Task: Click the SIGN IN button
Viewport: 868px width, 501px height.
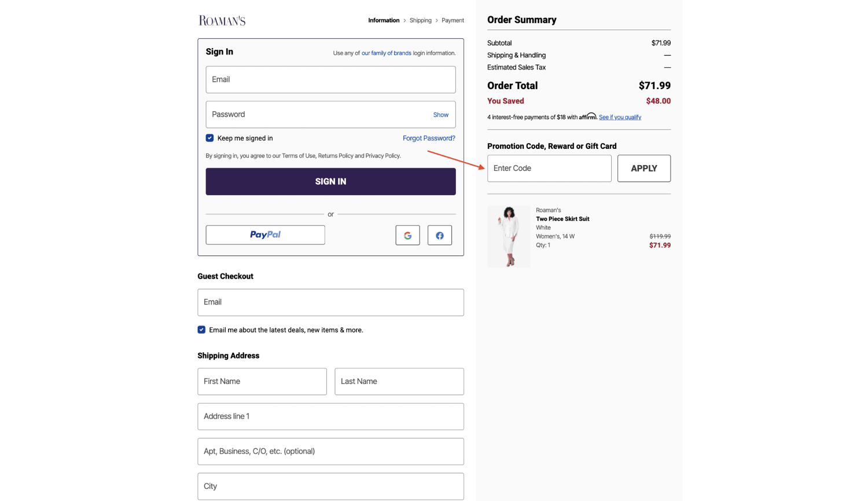Action: coord(330,181)
